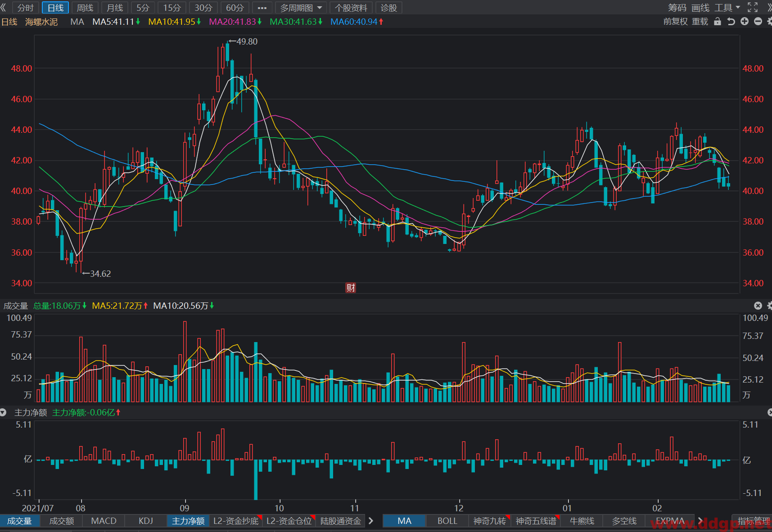Select L2-资金仓位 indicator tab
Viewport: 772px width, 532px height.
point(289,521)
